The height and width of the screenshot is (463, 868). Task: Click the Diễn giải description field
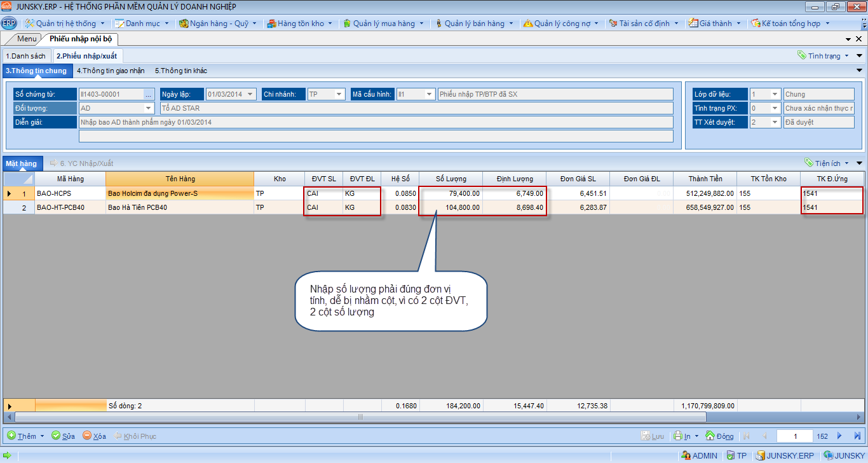(x=375, y=122)
